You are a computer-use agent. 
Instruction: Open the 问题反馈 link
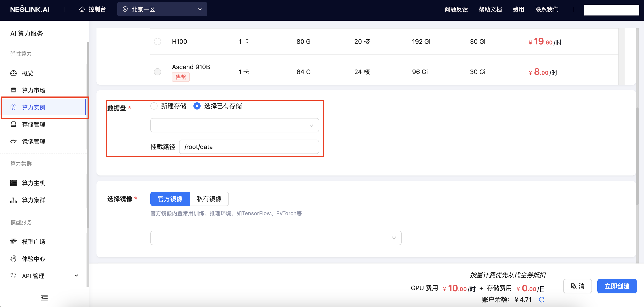pos(456,9)
